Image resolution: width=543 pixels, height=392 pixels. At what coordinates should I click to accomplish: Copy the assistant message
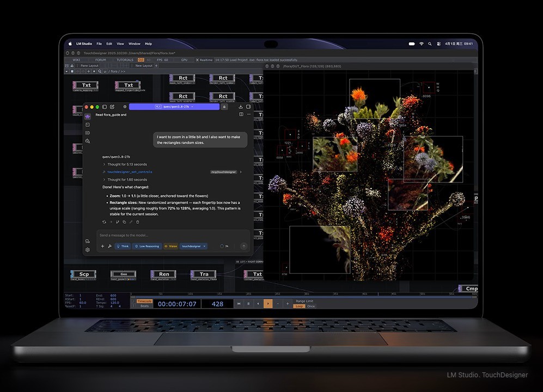point(124,222)
